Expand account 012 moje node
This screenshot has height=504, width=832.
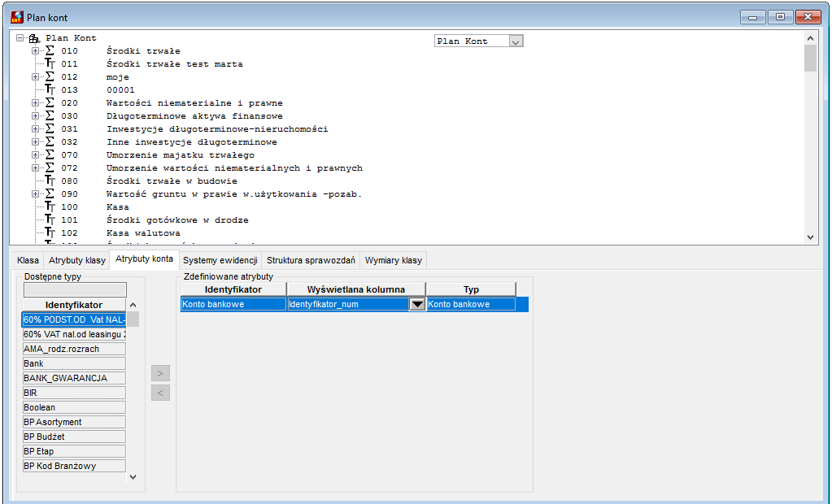(x=35, y=77)
